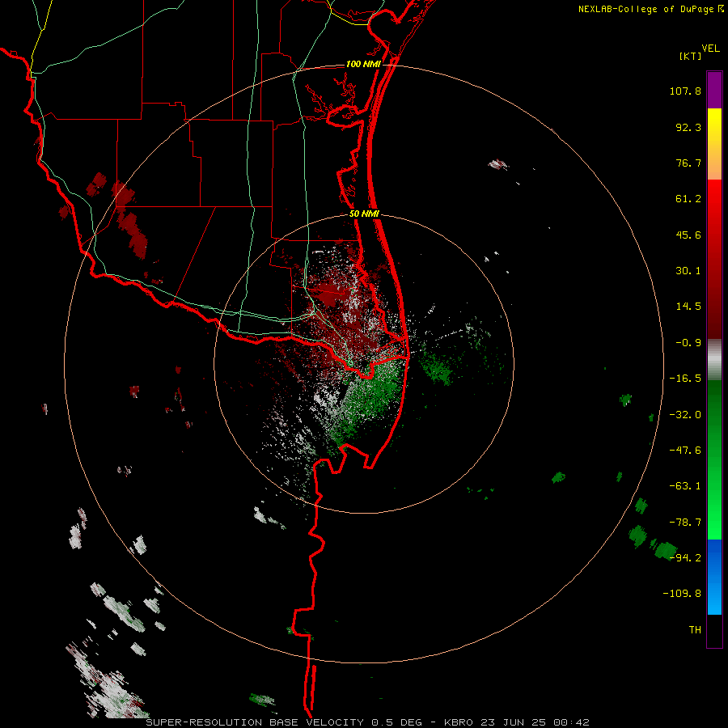728x728 pixels.
Task: Click the 14.5 legend value
Action: [688, 307]
